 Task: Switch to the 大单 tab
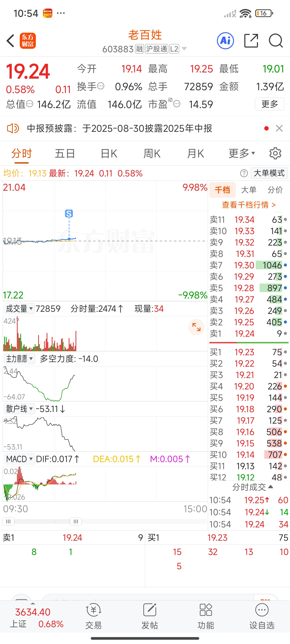click(x=249, y=190)
